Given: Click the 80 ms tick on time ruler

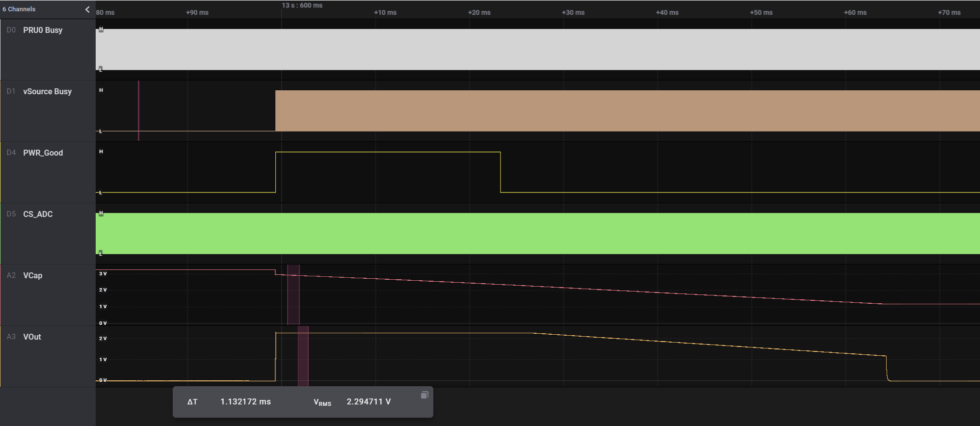Looking at the screenshot, I should (x=106, y=13).
